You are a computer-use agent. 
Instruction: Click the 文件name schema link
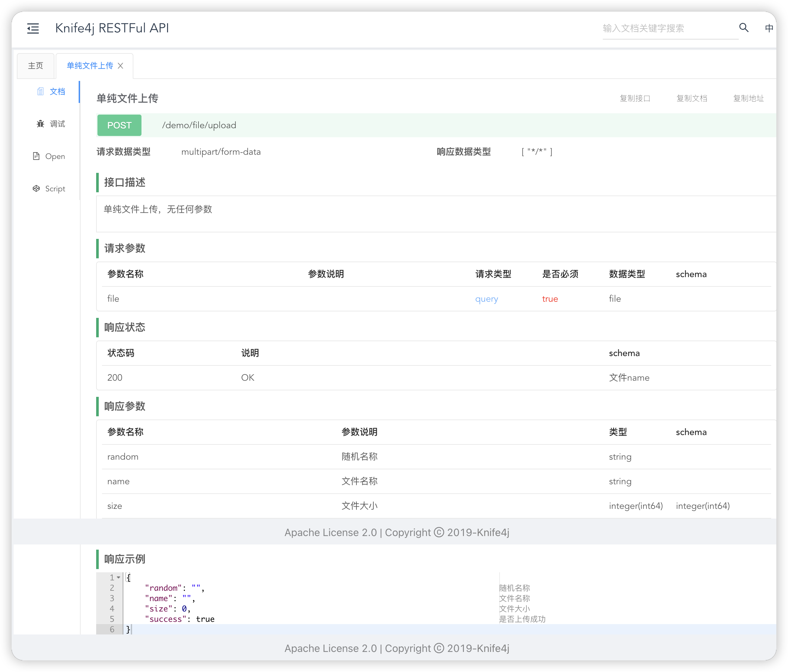(x=629, y=378)
